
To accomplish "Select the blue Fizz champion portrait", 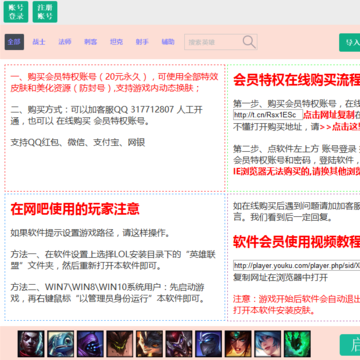I will pyautogui.click(x=60, y=343).
